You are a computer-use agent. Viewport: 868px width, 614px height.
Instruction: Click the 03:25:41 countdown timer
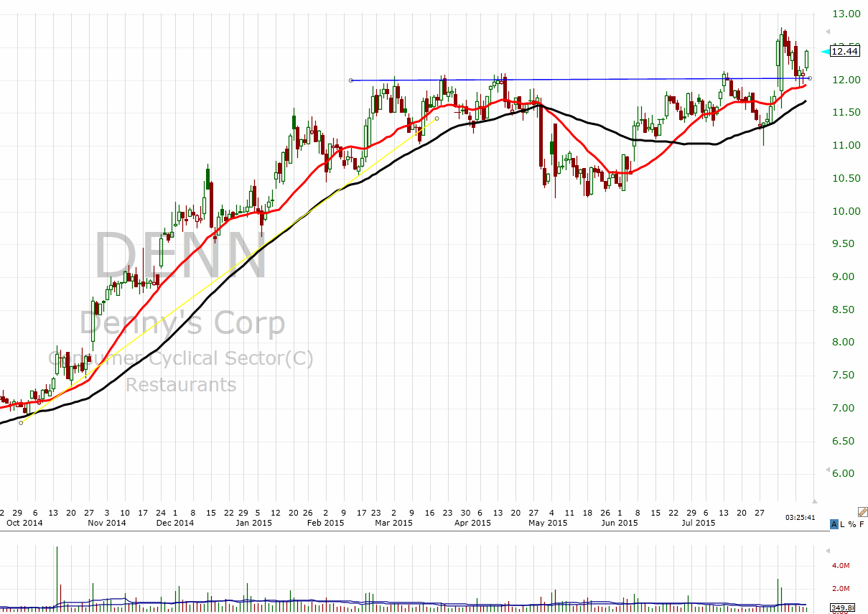point(800,517)
